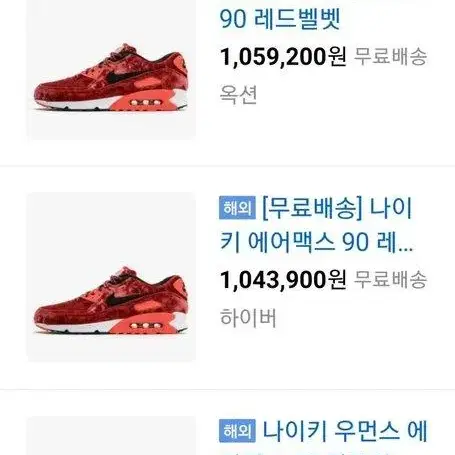Select the 1,043,900원 price
The width and height of the screenshot is (455, 455).
tap(283, 280)
